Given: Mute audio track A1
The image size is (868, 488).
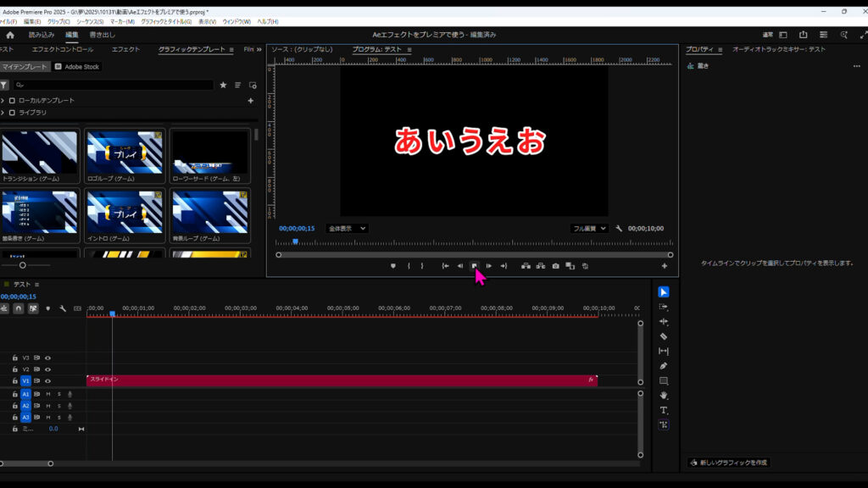Looking at the screenshot, I should point(47,394).
